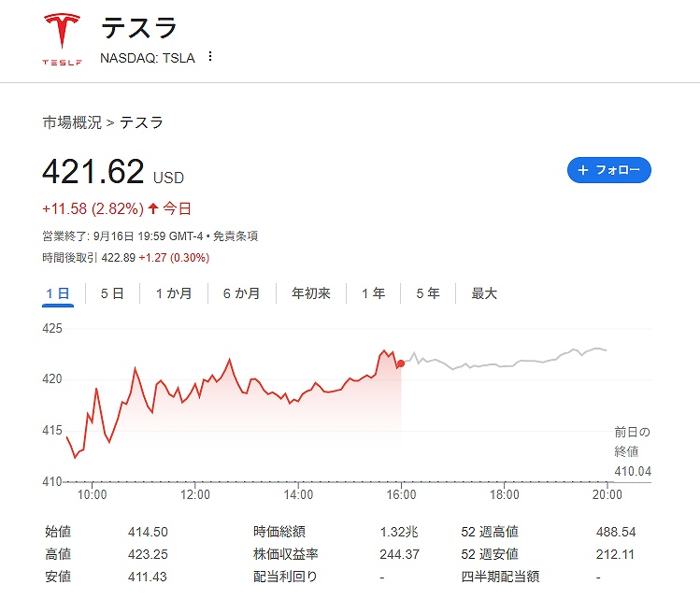Click the plus icon in Follow button

pos(583,170)
